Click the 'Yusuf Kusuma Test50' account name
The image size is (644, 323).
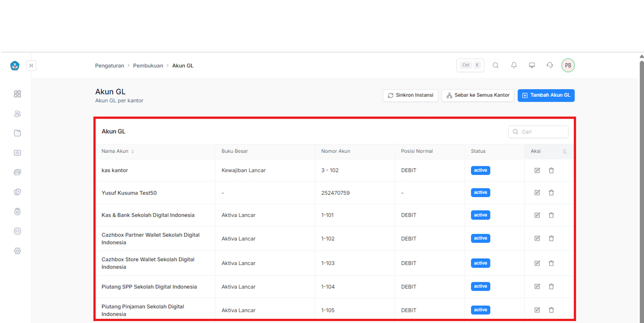[x=129, y=193]
